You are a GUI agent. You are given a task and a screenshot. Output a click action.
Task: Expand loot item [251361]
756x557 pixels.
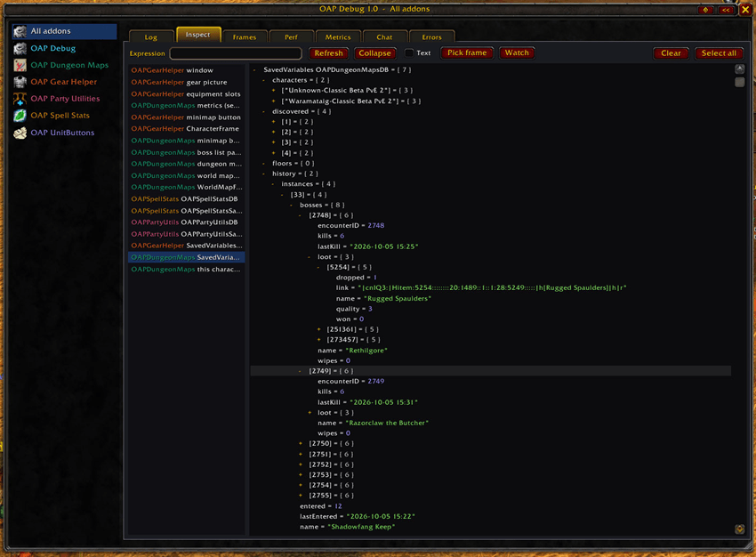(318, 329)
